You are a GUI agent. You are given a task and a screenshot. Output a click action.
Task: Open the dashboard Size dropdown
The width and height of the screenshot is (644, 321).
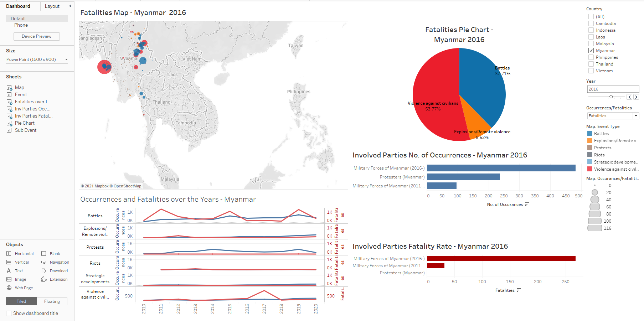click(x=66, y=59)
